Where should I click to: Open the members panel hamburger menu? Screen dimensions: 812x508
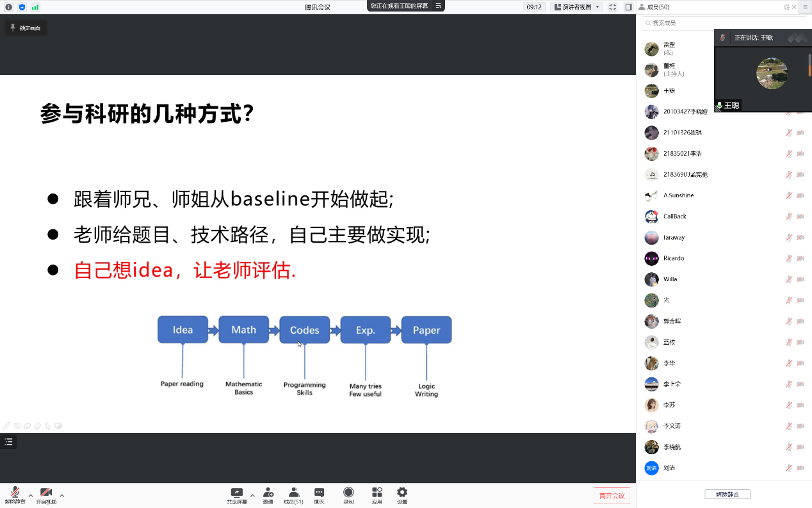(x=805, y=7)
